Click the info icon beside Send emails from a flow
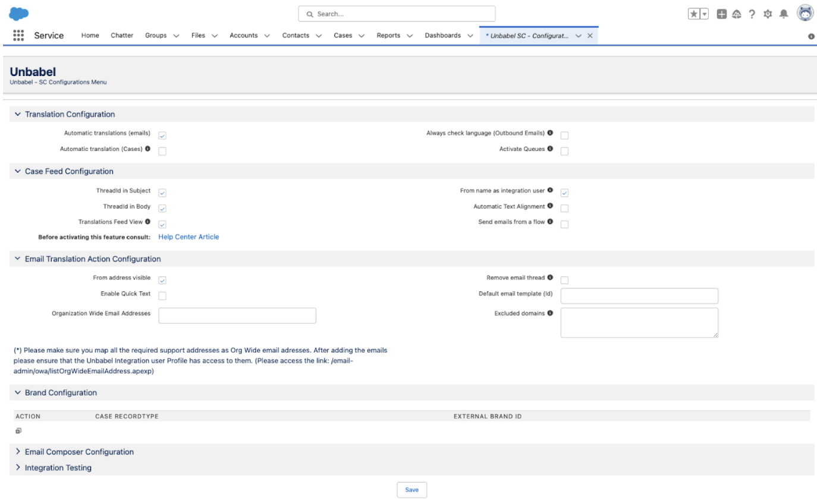 click(550, 221)
